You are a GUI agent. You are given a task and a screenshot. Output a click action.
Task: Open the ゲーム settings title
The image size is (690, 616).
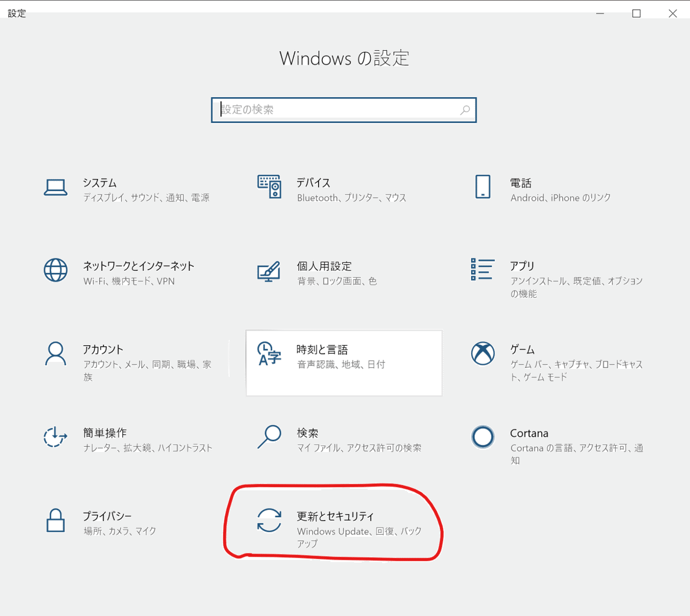click(522, 350)
